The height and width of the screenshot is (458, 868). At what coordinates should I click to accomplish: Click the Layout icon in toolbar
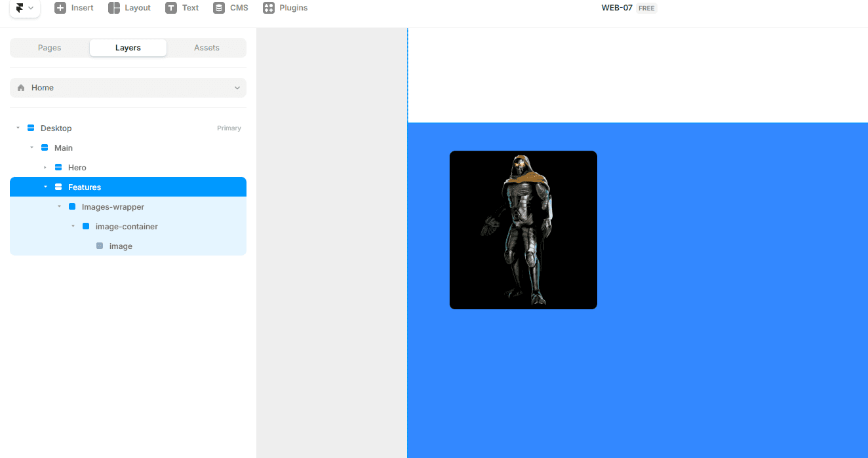[114, 8]
